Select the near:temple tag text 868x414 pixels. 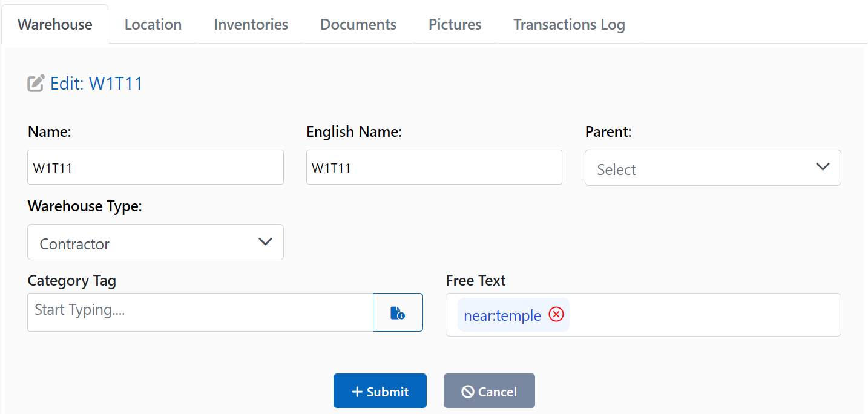(502, 315)
